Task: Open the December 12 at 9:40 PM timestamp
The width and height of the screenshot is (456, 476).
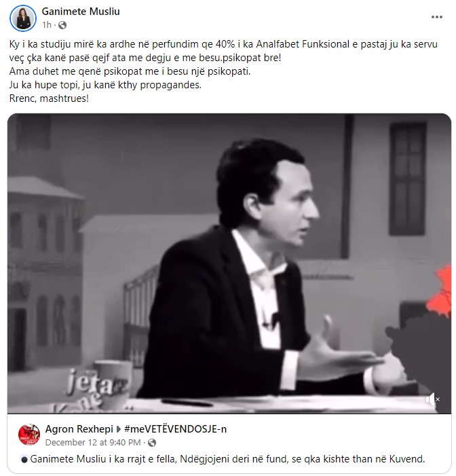Action: tap(93, 443)
